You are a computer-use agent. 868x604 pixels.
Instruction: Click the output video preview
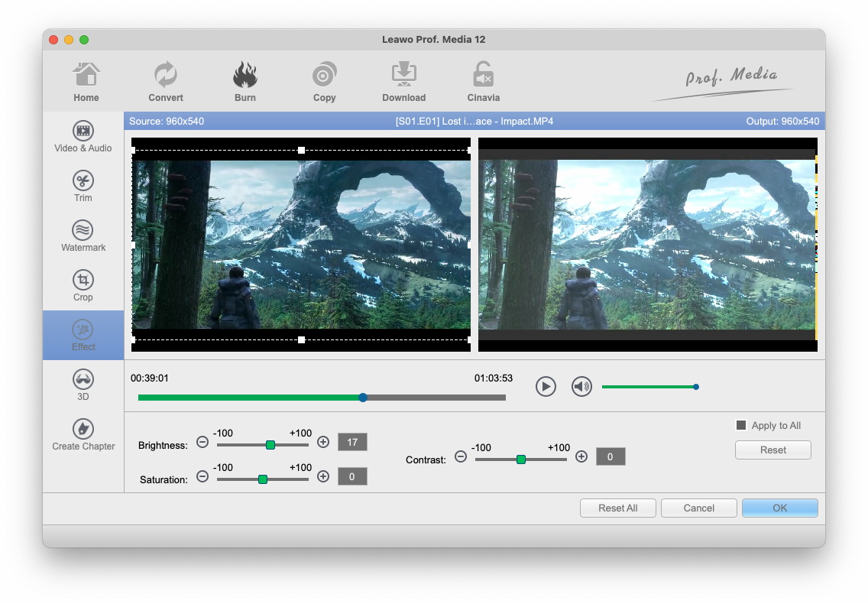648,245
